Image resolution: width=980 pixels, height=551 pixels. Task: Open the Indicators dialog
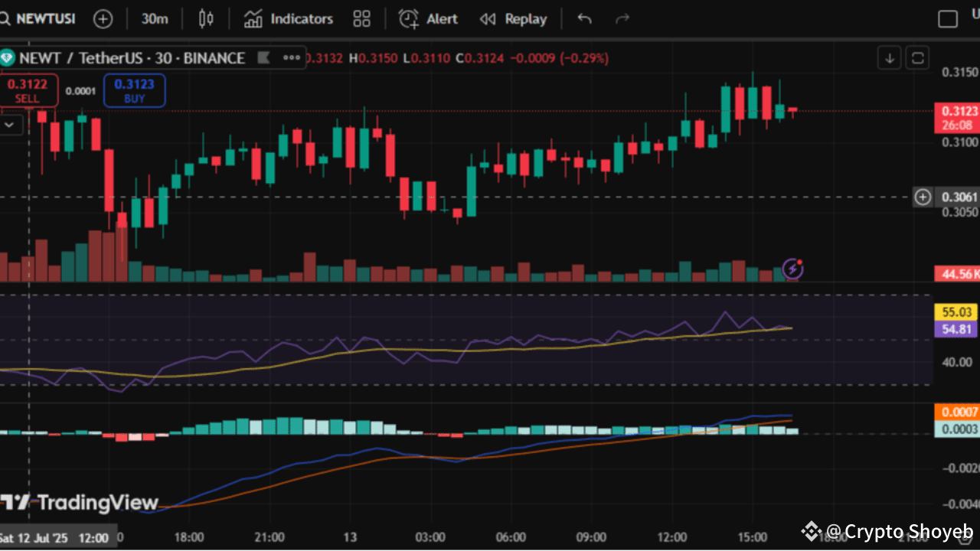pyautogui.click(x=289, y=18)
